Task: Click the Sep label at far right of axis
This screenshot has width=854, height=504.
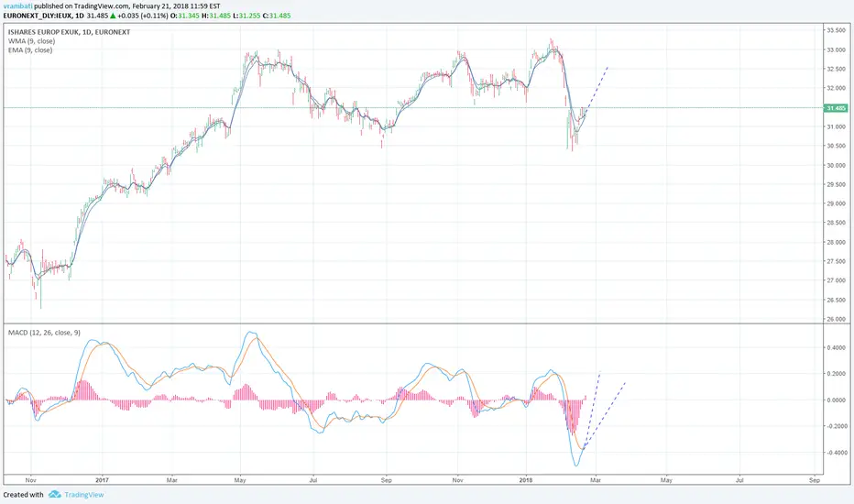Action: 815,480
